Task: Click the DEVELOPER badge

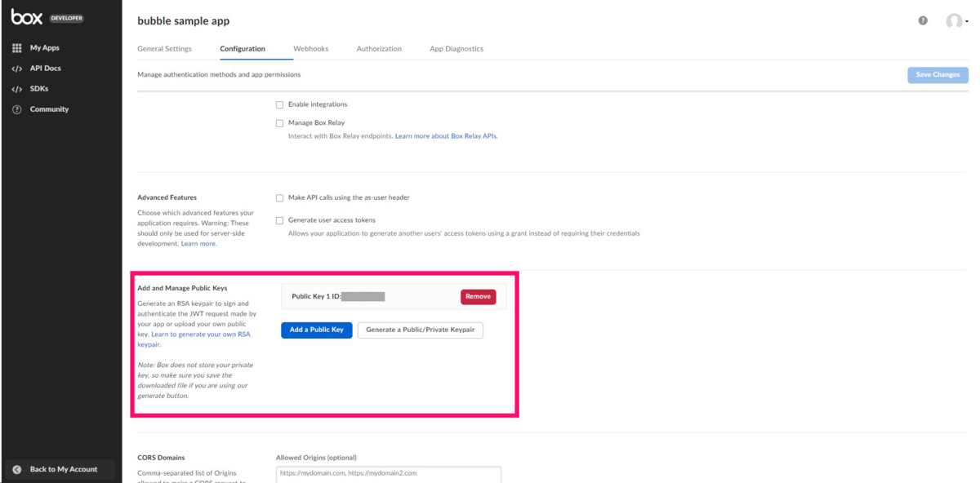Action: (x=67, y=18)
